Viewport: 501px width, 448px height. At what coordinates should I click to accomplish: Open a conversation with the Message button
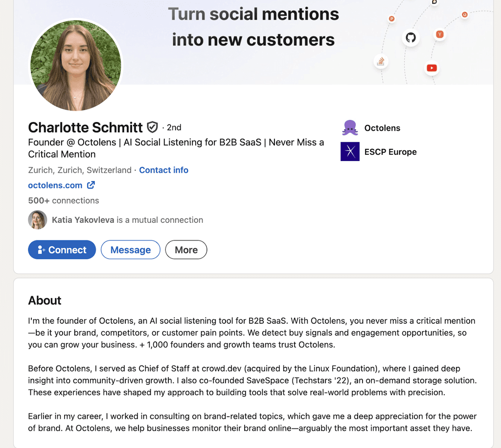pyautogui.click(x=130, y=250)
